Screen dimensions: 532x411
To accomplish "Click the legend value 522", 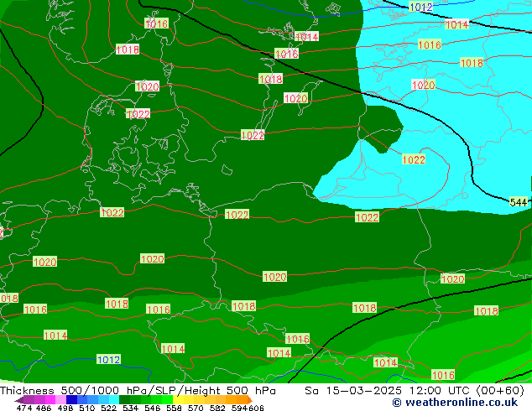I will [108, 408].
